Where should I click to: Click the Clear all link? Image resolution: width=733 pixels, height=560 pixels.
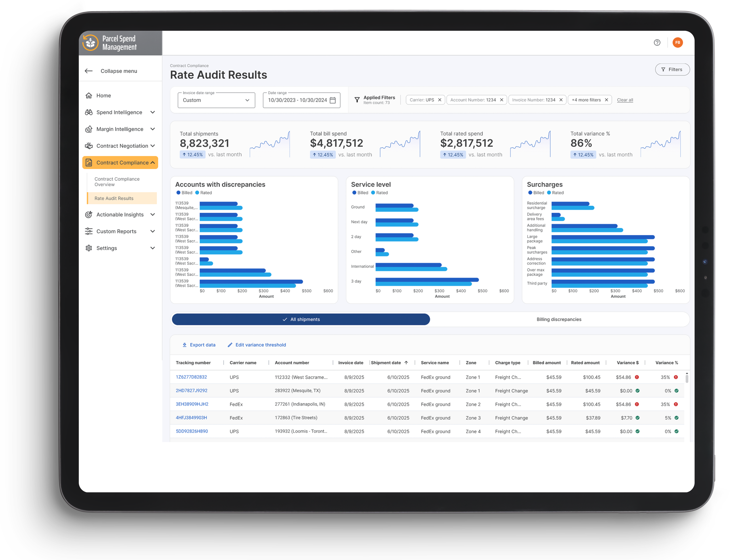tap(625, 100)
